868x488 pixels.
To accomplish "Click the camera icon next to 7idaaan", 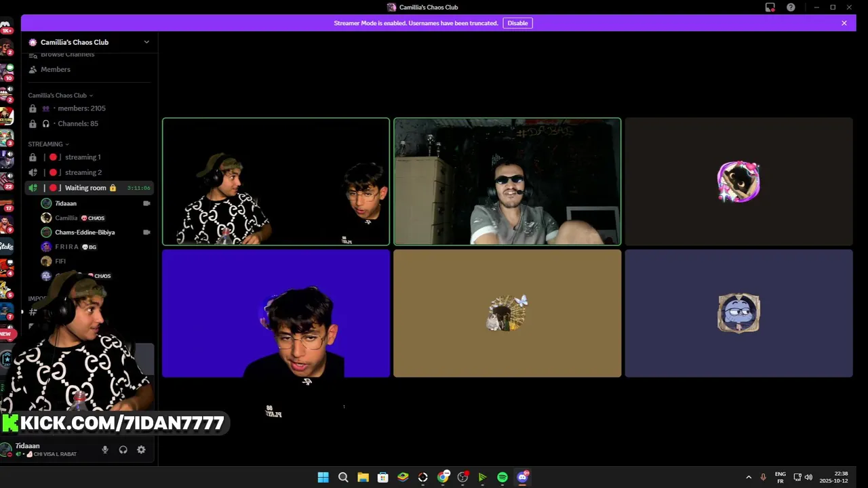I will pos(146,203).
